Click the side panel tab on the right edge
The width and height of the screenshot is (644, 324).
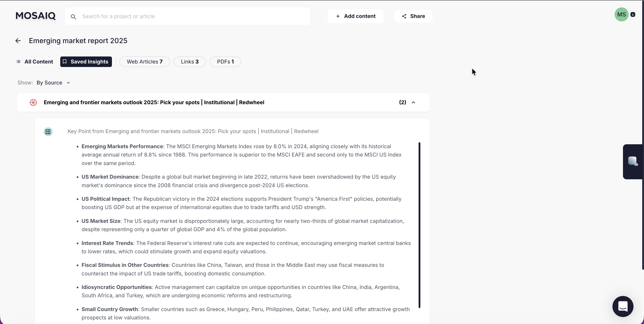pyautogui.click(x=633, y=161)
